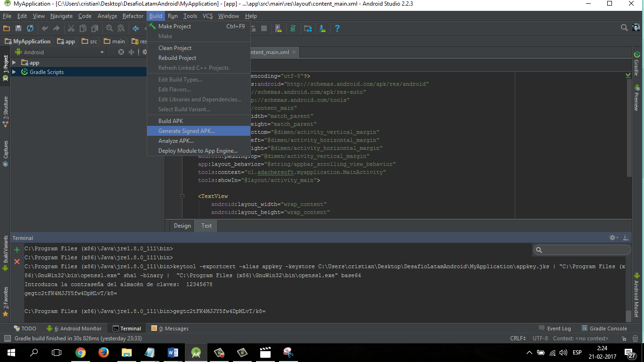The width and height of the screenshot is (644, 362).
Task: Click the Synchronize toolbar icon
Action: (30, 28)
